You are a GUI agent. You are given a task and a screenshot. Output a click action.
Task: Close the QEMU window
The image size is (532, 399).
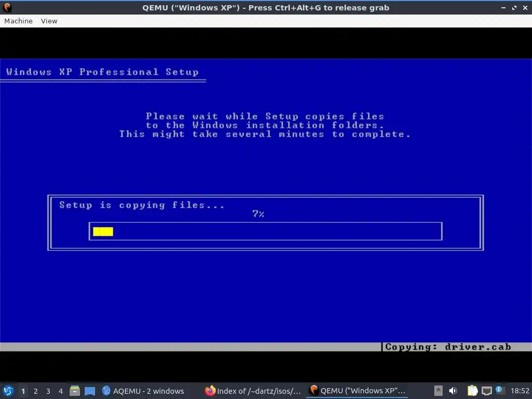525,7
